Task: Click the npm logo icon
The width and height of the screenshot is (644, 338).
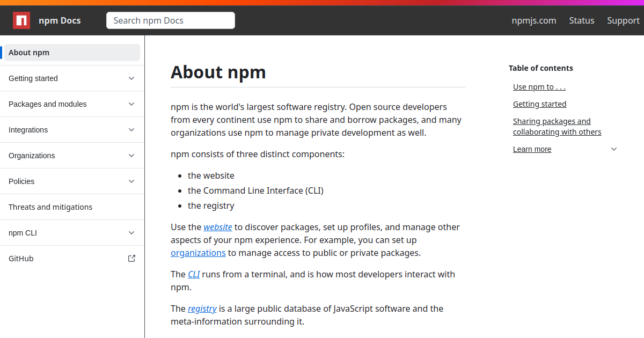Action: (x=21, y=20)
